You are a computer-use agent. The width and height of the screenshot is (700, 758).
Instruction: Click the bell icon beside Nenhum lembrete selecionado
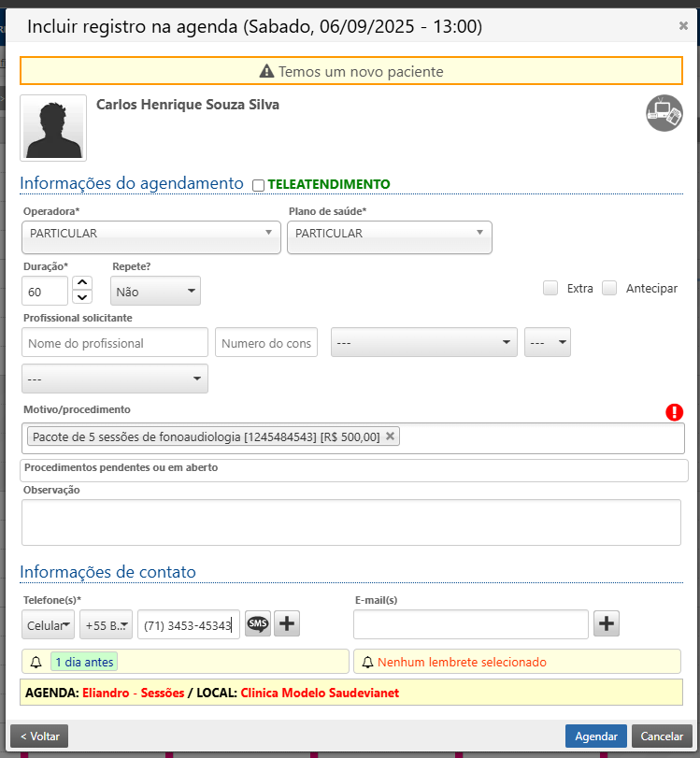coord(367,663)
